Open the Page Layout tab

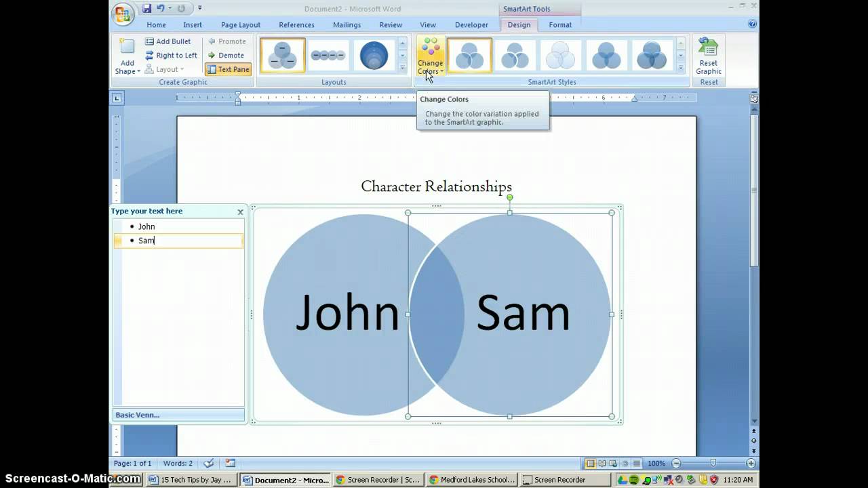coord(240,25)
